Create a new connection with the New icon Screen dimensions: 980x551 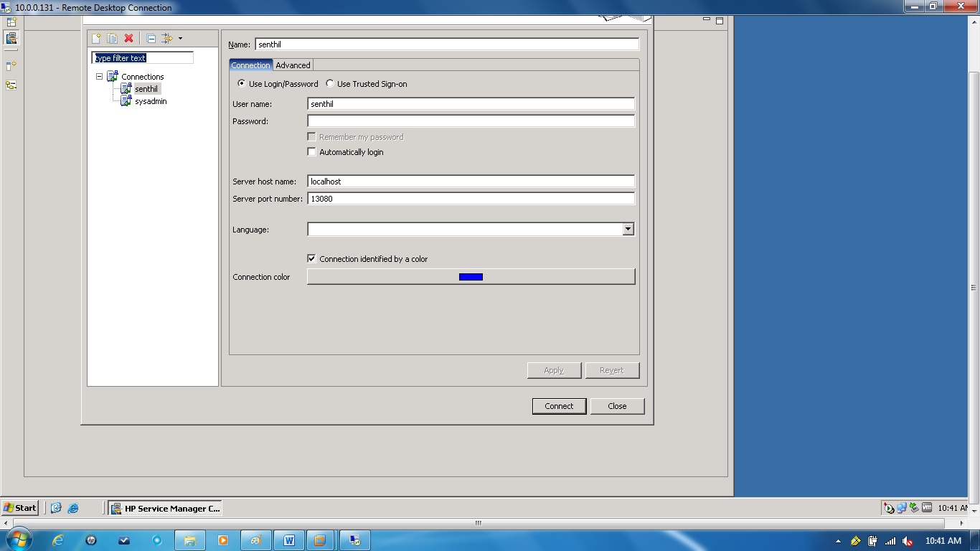(x=96, y=38)
